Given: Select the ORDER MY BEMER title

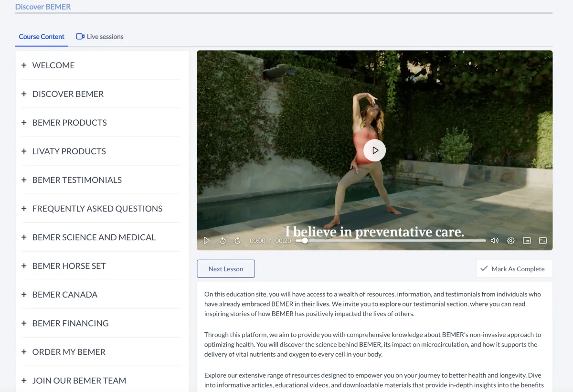Looking at the screenshot, I should point(69,352).
